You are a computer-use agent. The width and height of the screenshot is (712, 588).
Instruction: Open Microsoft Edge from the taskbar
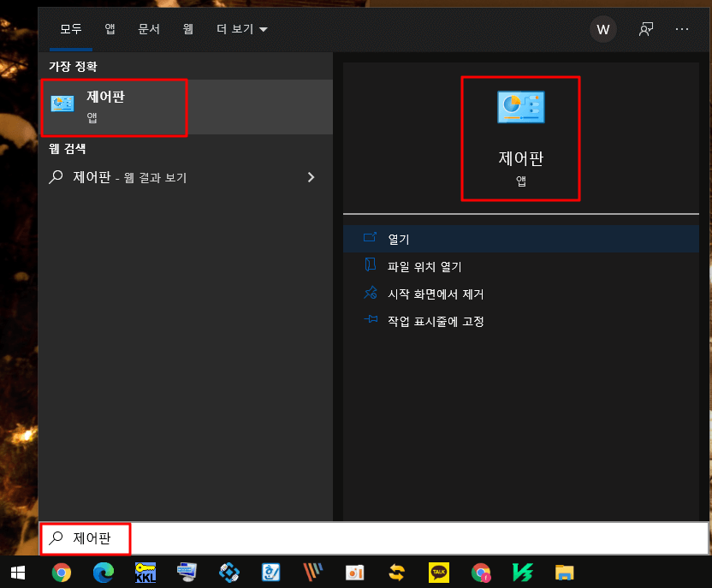104,573
